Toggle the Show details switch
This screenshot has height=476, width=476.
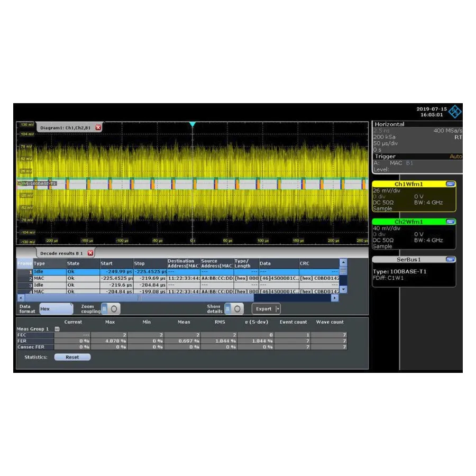click(233, 309)
